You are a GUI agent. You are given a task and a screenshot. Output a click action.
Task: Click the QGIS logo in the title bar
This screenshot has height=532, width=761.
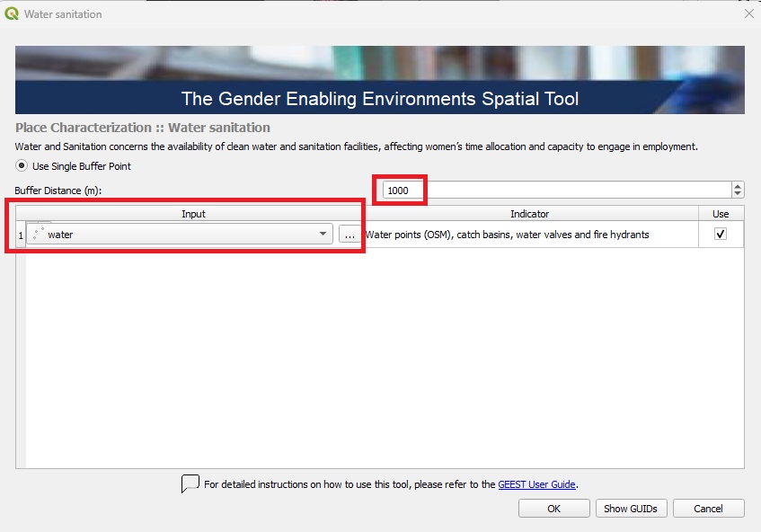(12, 13)
